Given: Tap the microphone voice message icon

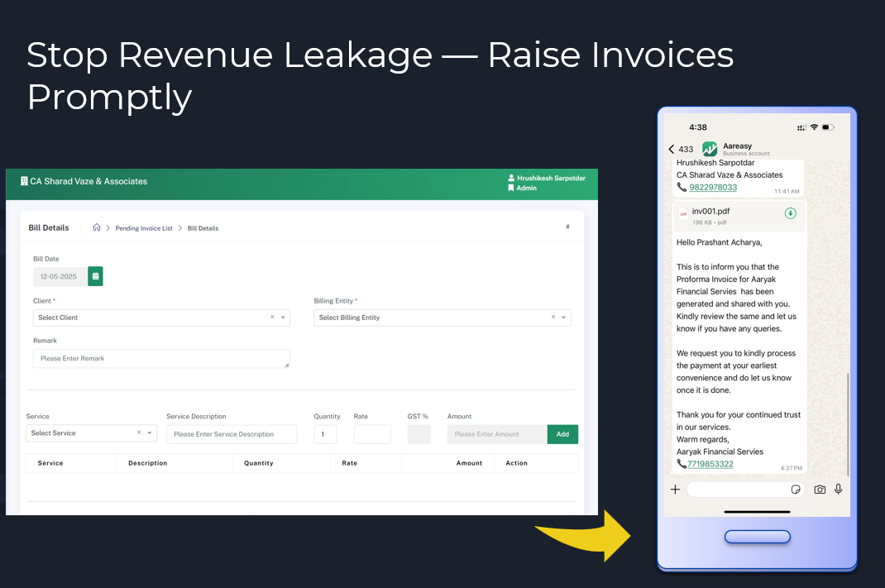Looking at the screenshot, I should click(x=838, y=490).
